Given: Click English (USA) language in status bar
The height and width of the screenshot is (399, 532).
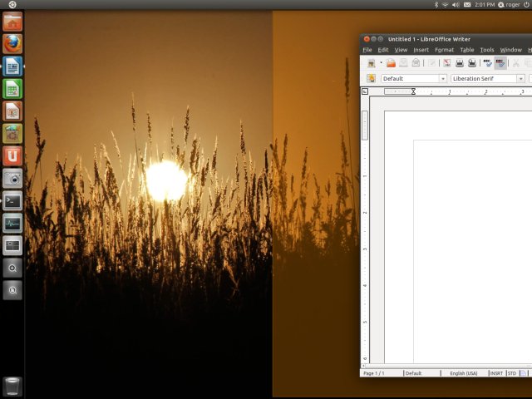Looking at the screenshot, I should click(x=463, y=373).
